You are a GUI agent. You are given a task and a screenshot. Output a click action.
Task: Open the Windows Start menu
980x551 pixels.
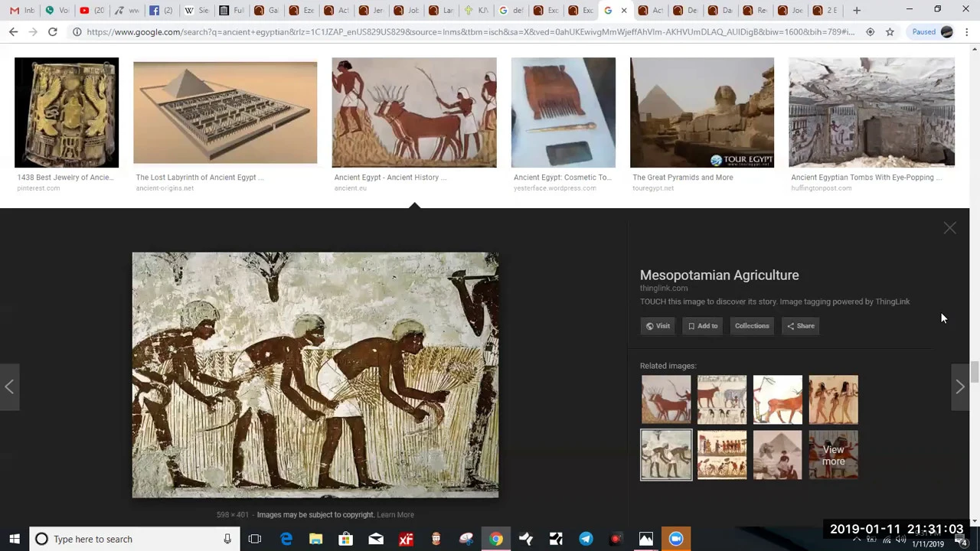point(14,539)
